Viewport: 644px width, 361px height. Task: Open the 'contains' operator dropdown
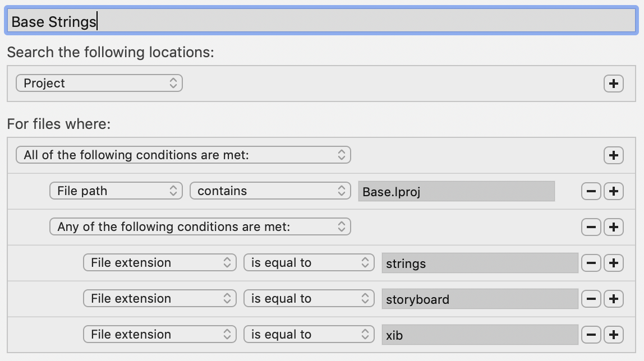pos(270,191)
